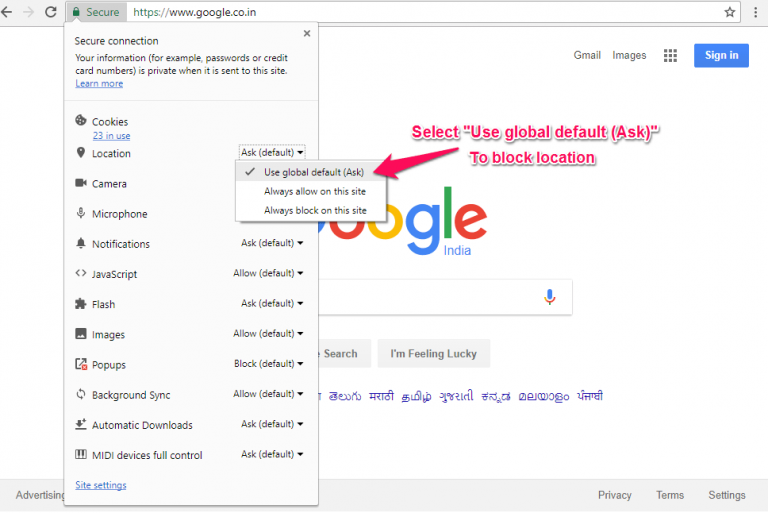The width and height of the screenshot is (768, 513).
Task: Click the Sign in button
Action: [x=721, y=55]
